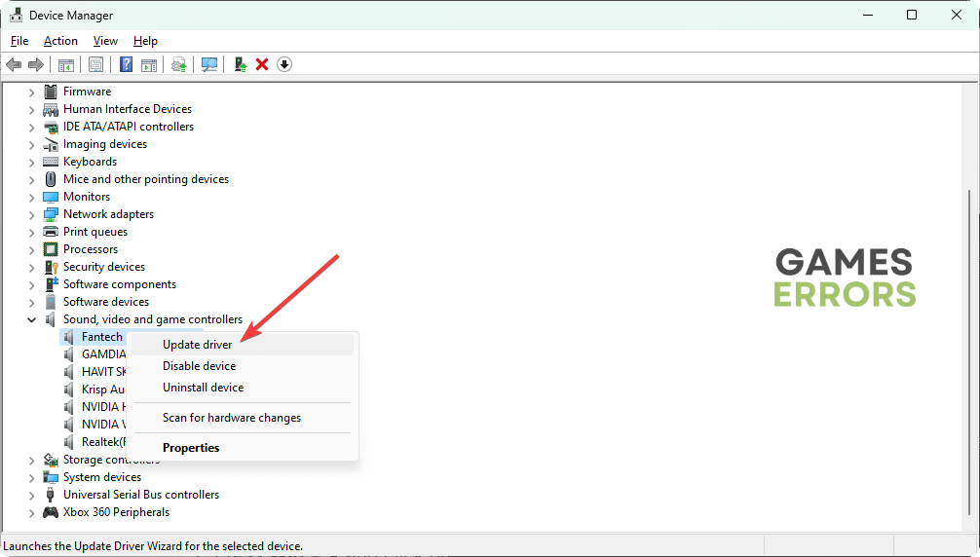
Task: Click Scan for hardware changes menu entry
Action: [x=243, y=418]
